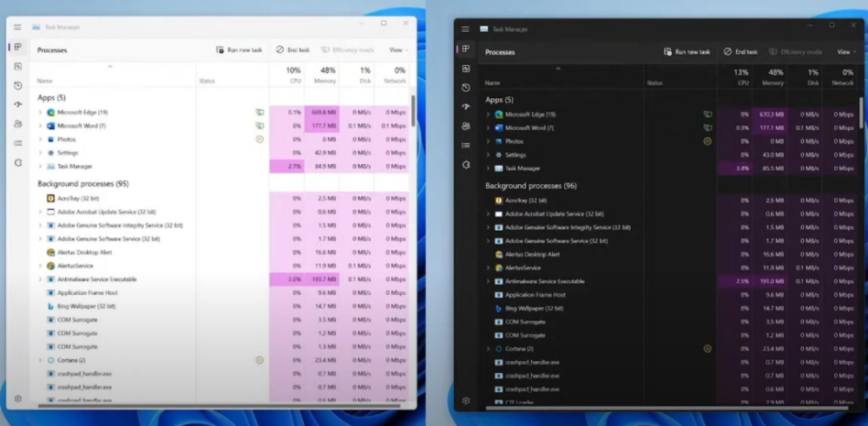Open App history in dark Task Manager
Screen dimensions: 868x426
465,88
